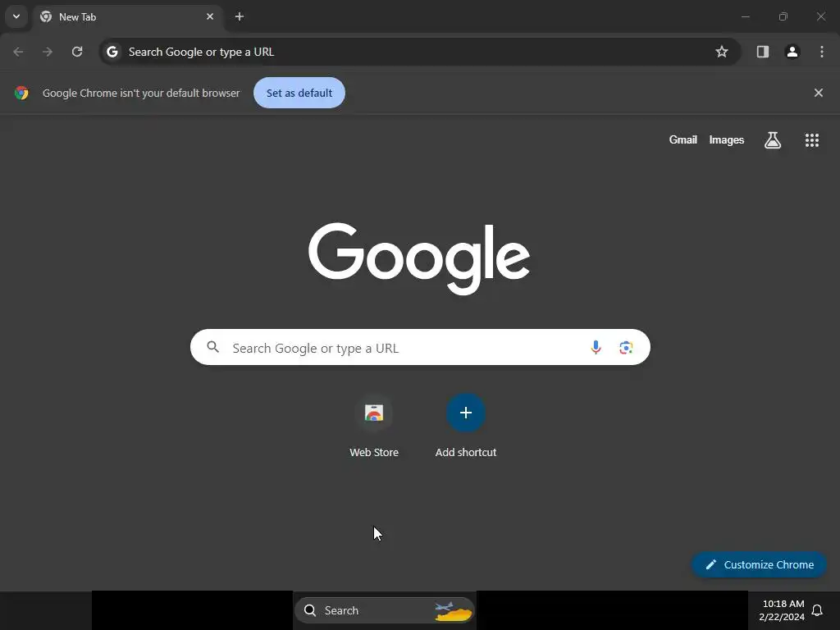Image resolution: width=840 pixels, height=630 pixels.
Task: Search by image with Lens icon
Action: point(626,347)
